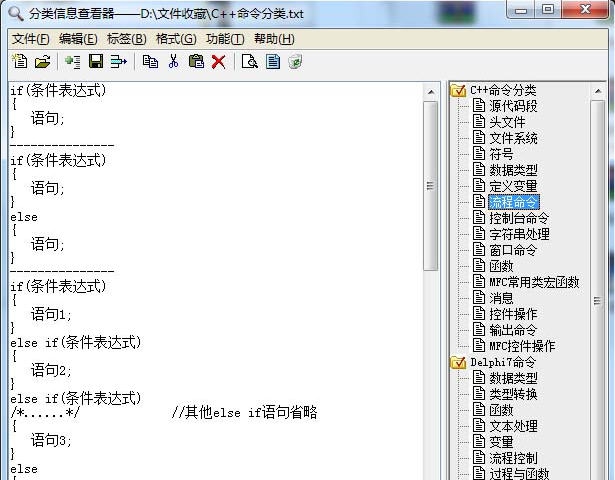
Task: Click the recycle bin toolbar icon
Action: pyautogui.click(x=295, y=62)
